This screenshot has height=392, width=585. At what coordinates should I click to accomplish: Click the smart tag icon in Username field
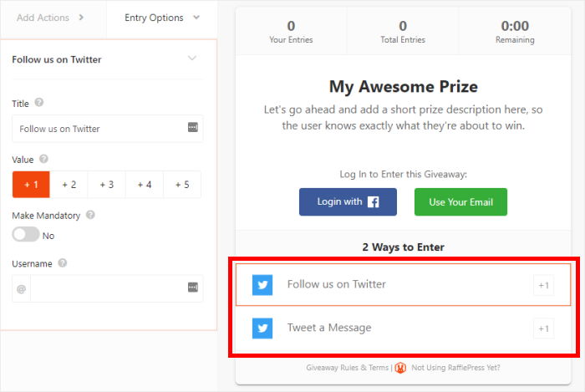pyautogui.click(x=193, y=288)
